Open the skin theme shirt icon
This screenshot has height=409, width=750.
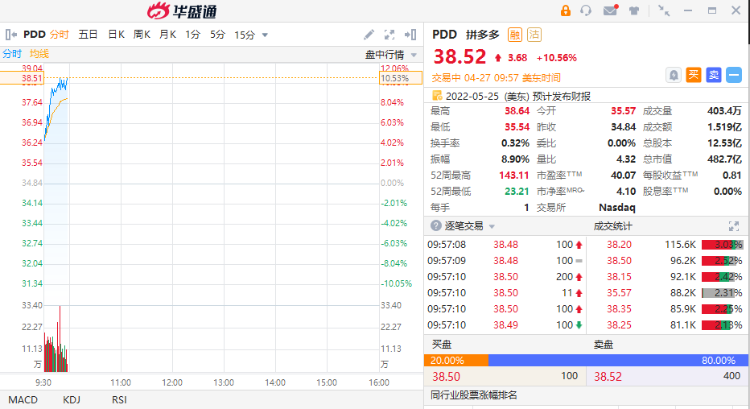click(x=633, y=11)
